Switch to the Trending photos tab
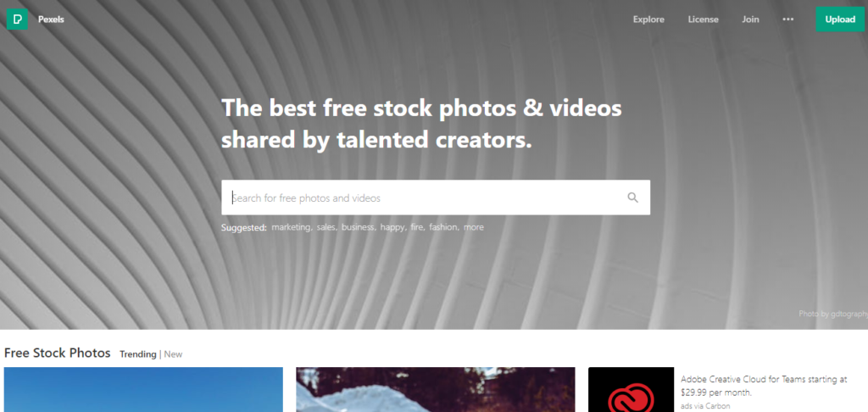The width and height of the screenshot is (868, 412). (138, 354)
